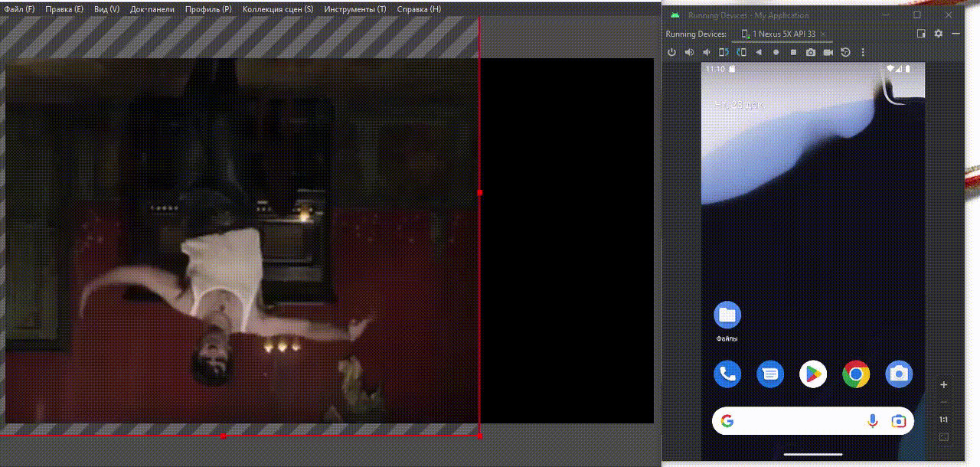The image size is (980, 467).
Task: Tap the Google Lens icon in search bar
Action: 899,421
